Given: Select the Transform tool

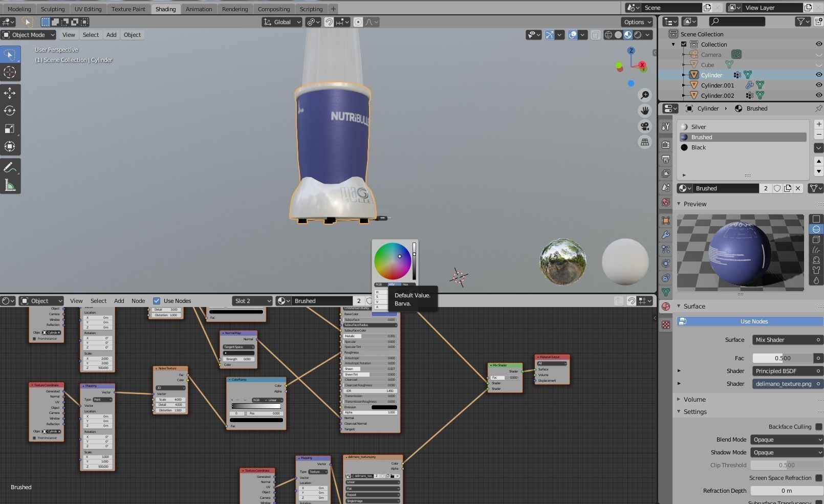Looking at the screenshot, I should point(10,146).
